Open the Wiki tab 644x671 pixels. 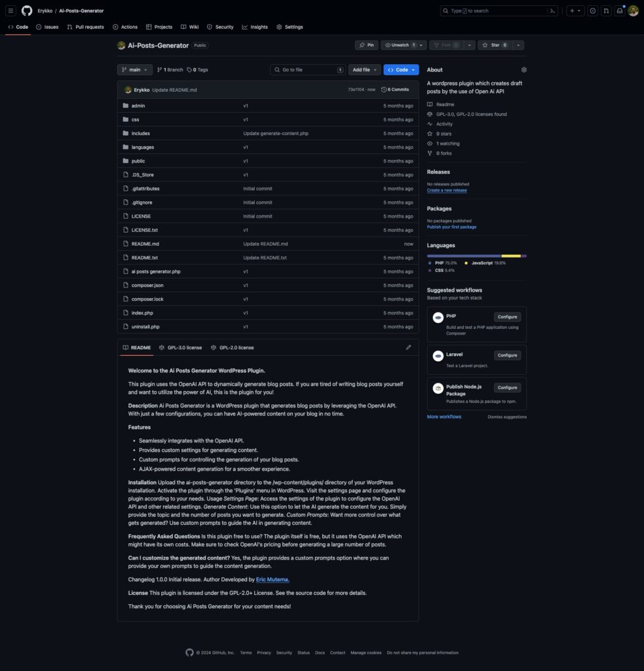[x=189, y=27]
